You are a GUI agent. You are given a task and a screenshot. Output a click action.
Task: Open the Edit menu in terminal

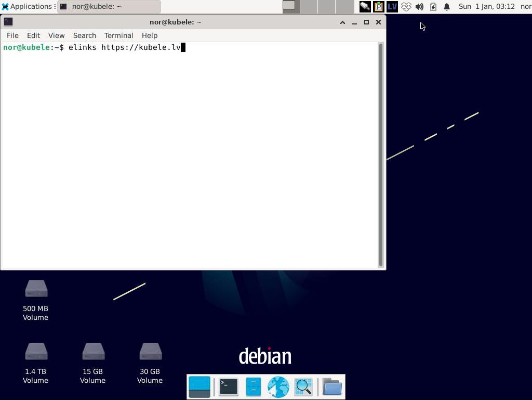point(33,35)
